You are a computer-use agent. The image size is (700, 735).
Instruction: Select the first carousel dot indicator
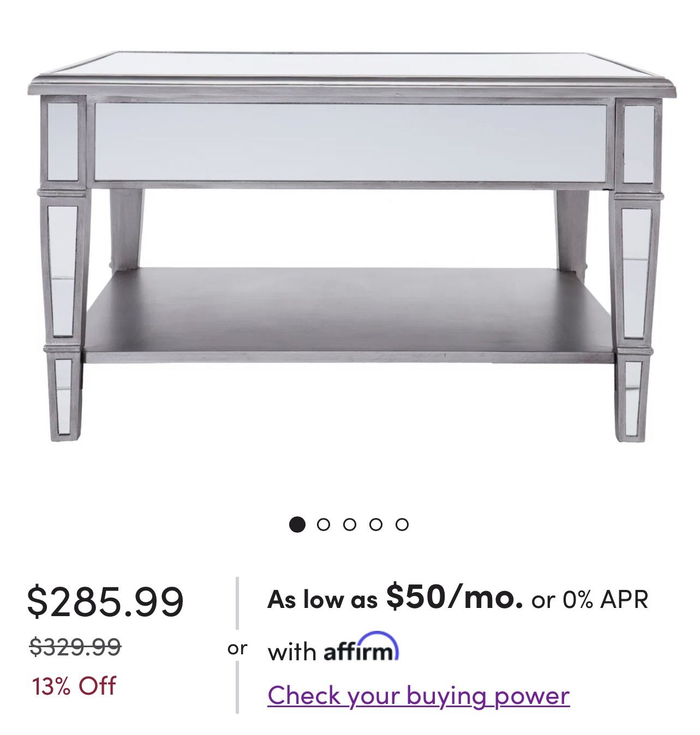[x=298, y=525]
